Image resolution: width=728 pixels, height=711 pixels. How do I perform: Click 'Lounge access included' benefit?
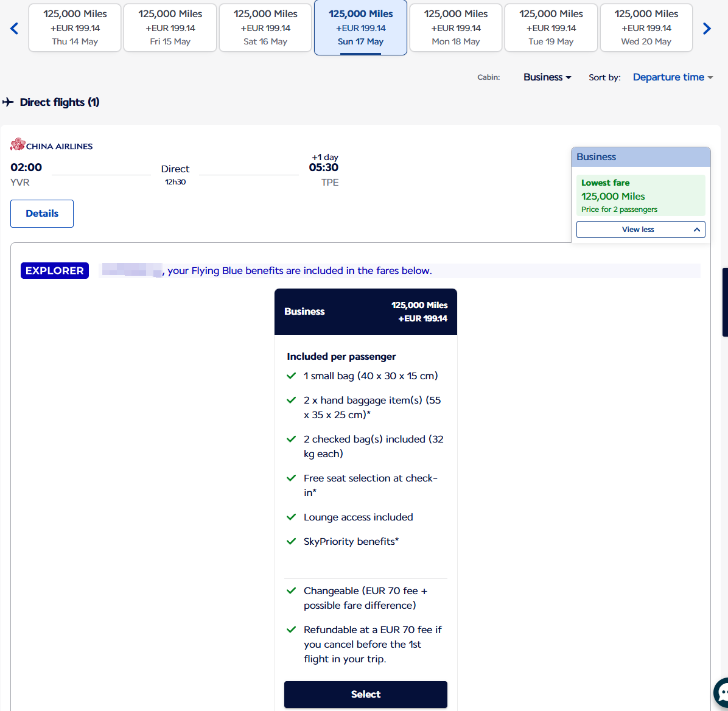click(x=358, y=517)
